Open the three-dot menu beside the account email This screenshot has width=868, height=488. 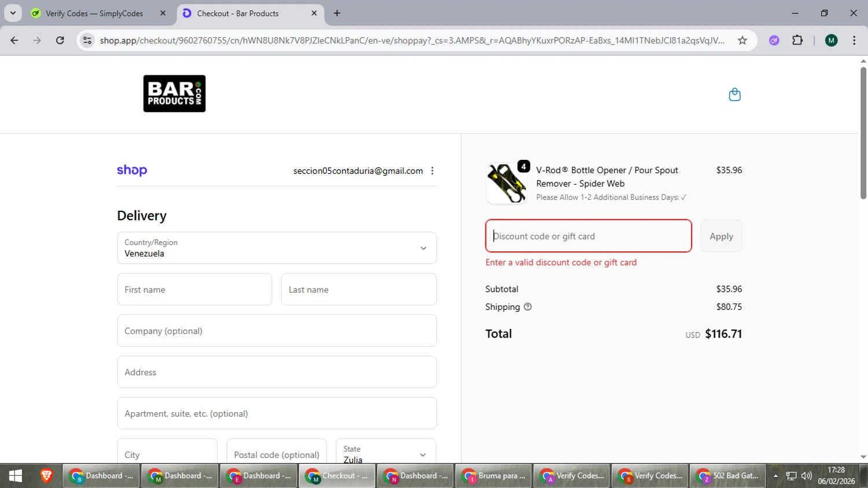[432, 171]
